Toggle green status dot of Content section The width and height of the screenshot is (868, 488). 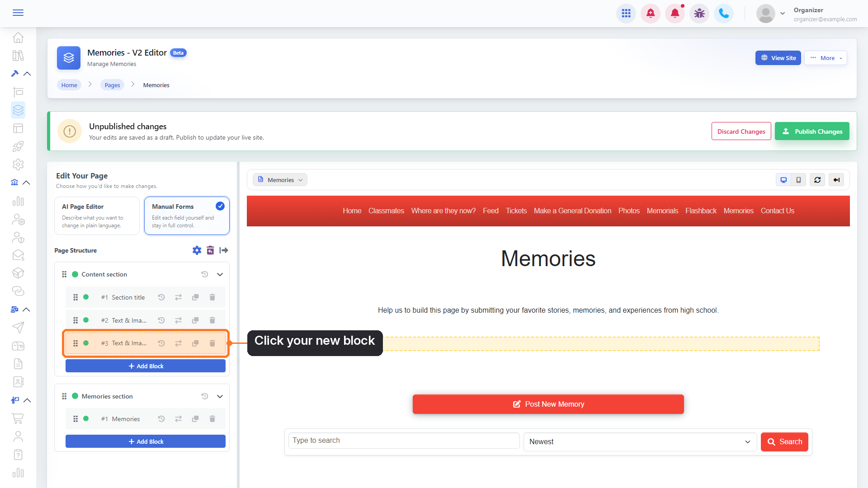(75, 274)
